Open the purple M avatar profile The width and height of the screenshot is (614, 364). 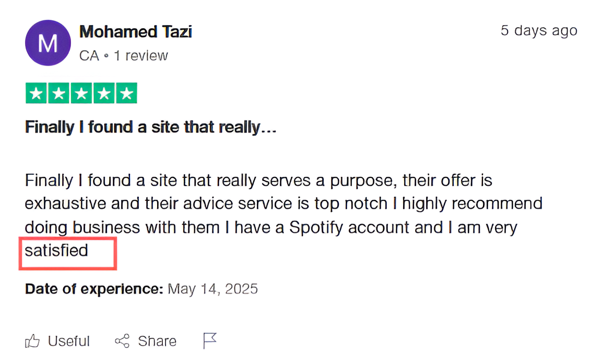point(48,43)
